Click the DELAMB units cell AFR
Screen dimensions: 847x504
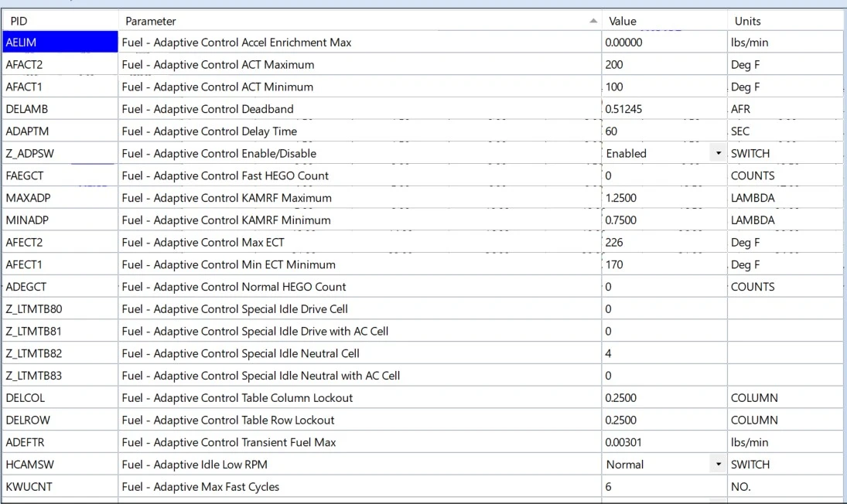(785, 109)
